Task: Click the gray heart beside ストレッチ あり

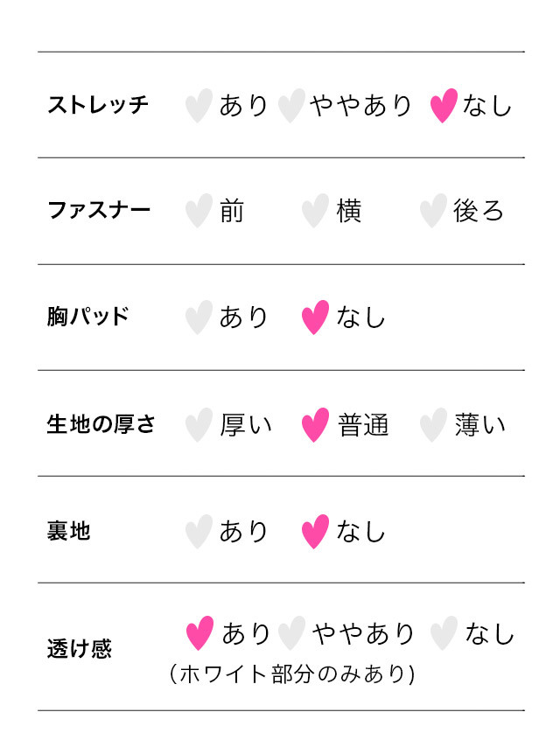Action: (x=199, y=106)
